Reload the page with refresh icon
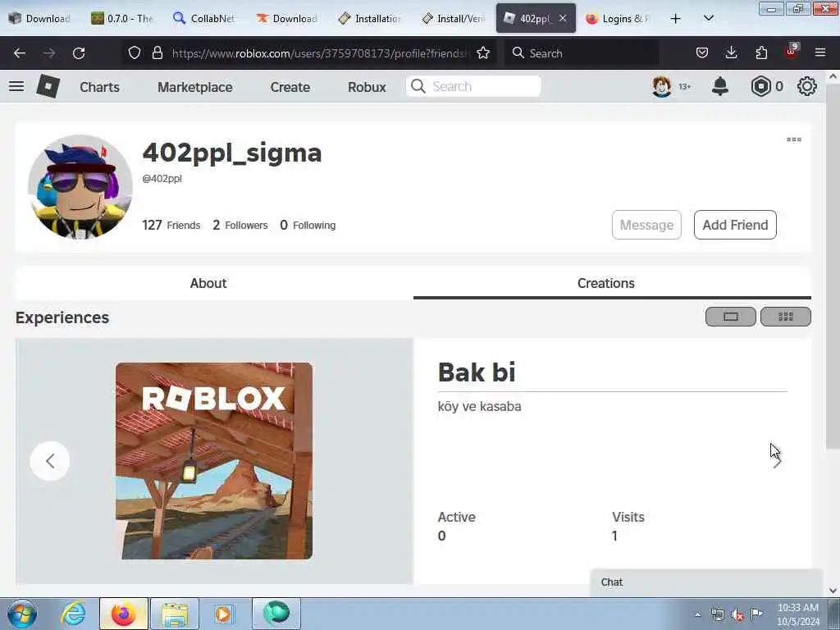This screenshot has height=630, width=840. 79,53
